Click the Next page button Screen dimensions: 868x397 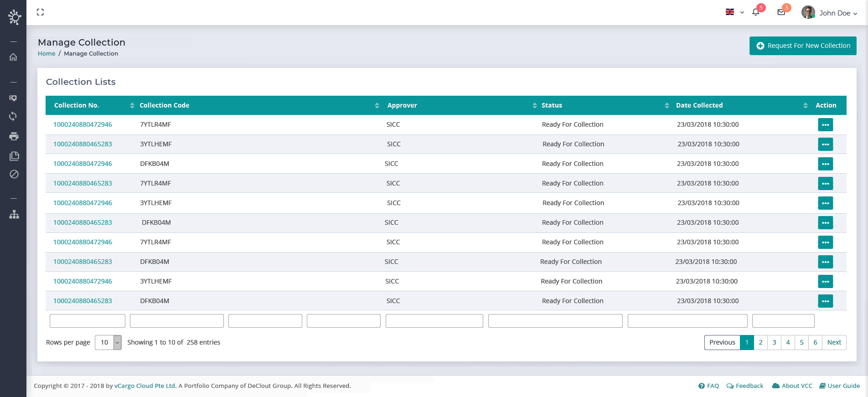834,342
